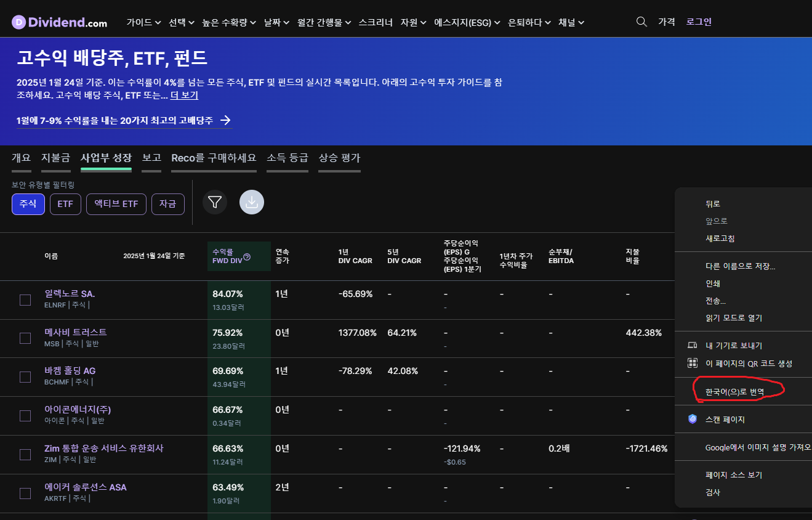The image size is (812, 520).
Task: Open the search magnifier icon
Action: coord(641,22)
